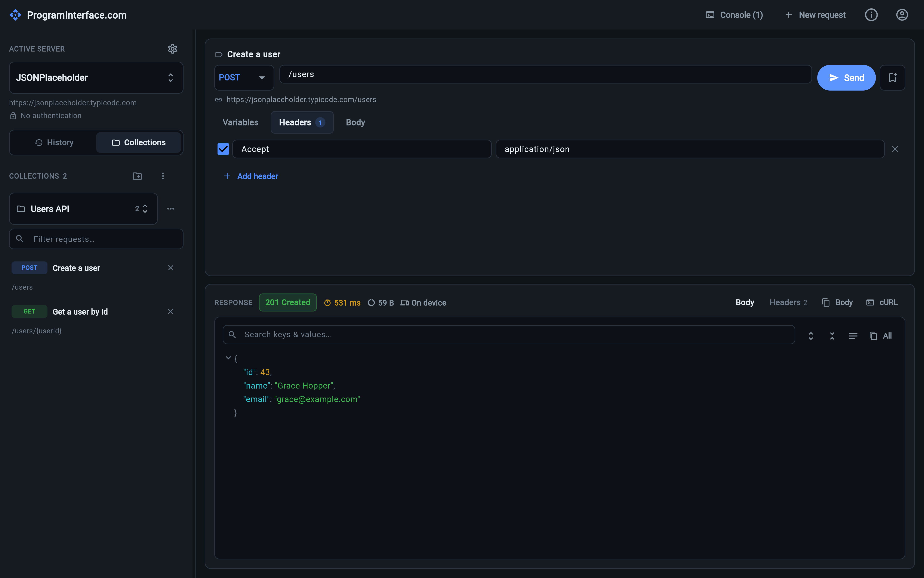Delete the Accept header row

click(895, 149)
